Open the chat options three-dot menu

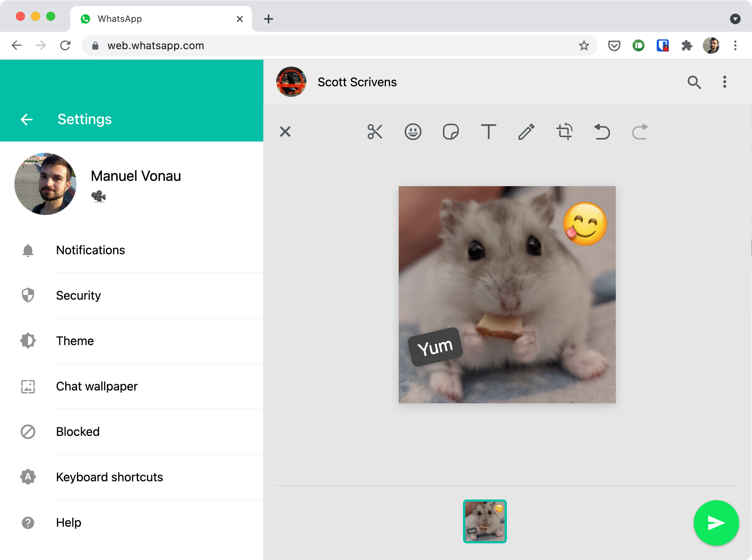click(725, 82)
